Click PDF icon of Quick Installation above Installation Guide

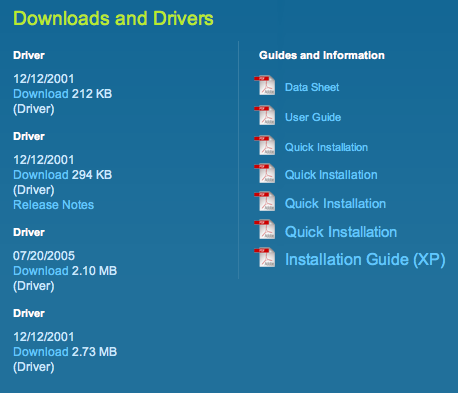265,229
